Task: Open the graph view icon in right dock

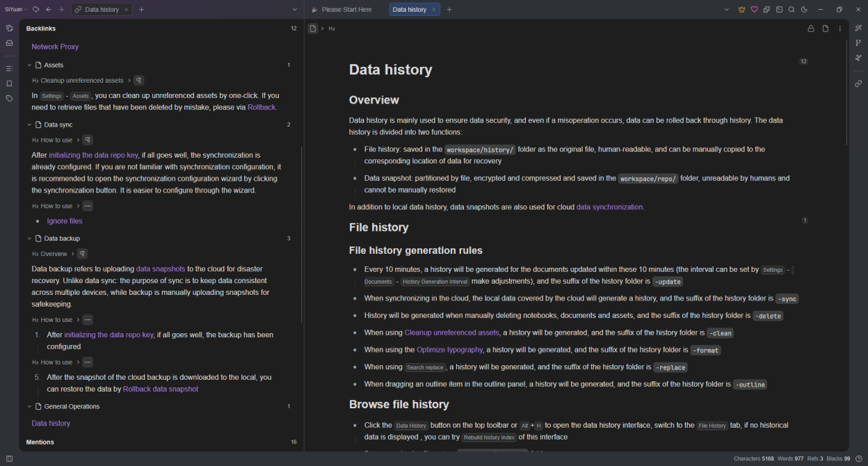Action: click(x=858, y=43)
